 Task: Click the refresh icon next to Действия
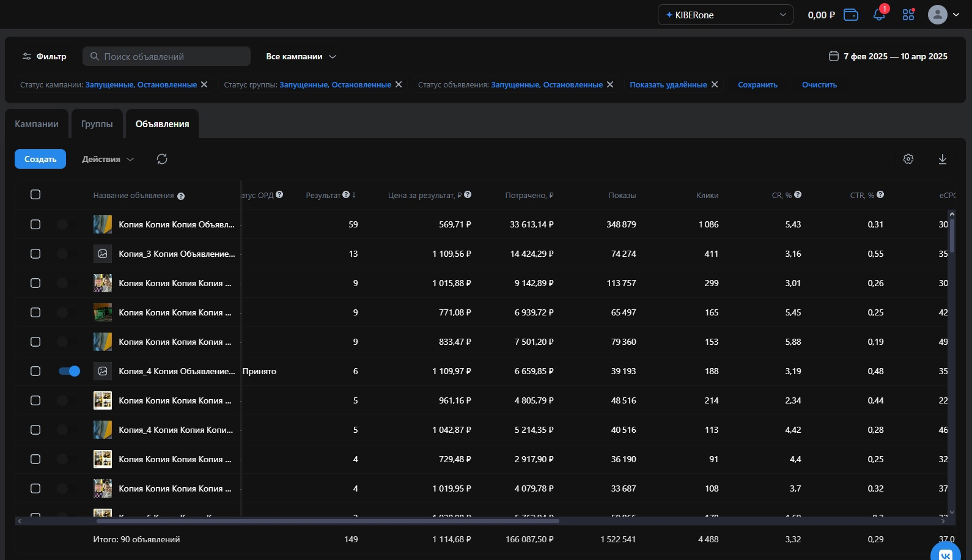click(x=162, y=159)
